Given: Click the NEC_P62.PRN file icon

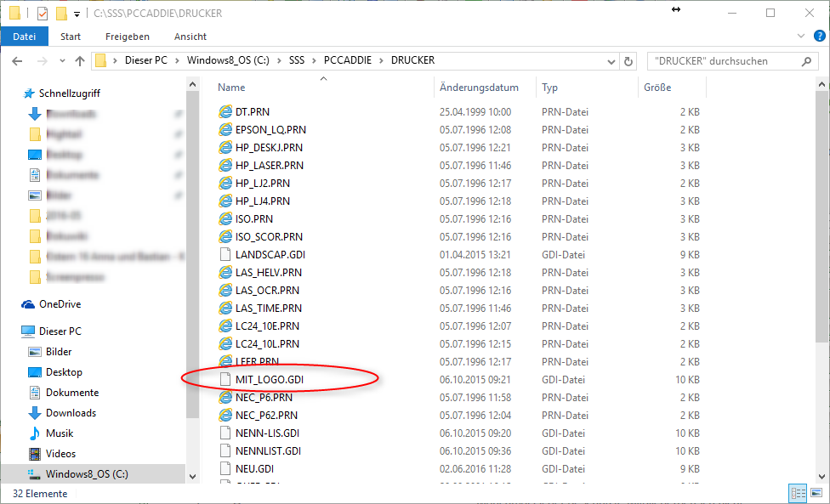Looking at the screenshot, I should coord(225,415).
